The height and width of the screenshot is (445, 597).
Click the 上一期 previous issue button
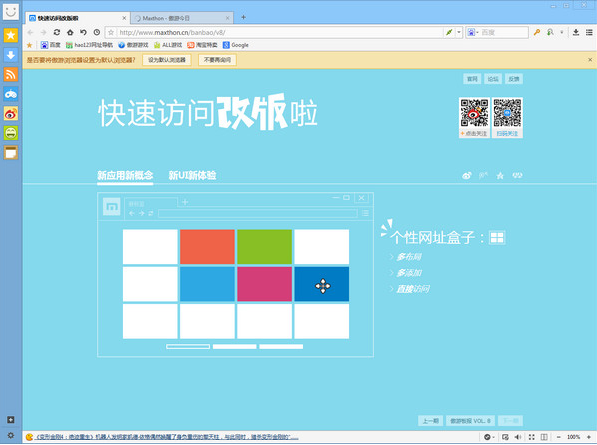pos(431,421)
